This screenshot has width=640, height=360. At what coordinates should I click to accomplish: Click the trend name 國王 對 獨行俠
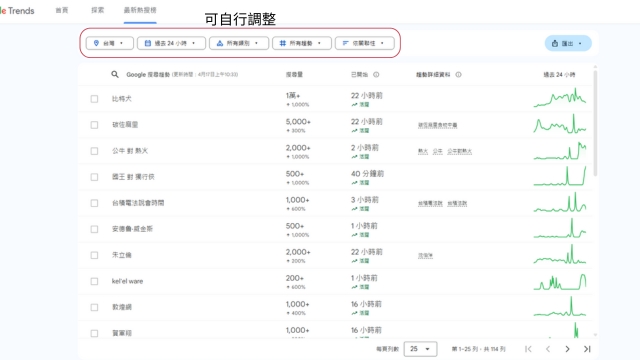pyautogui.click(x=133, y=177)
